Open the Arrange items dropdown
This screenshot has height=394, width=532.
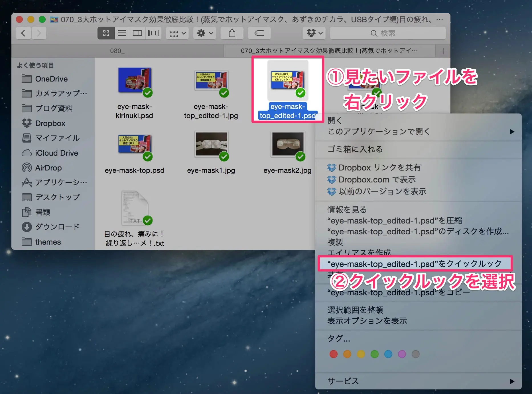pyautogui.click(x=177, y=33)
